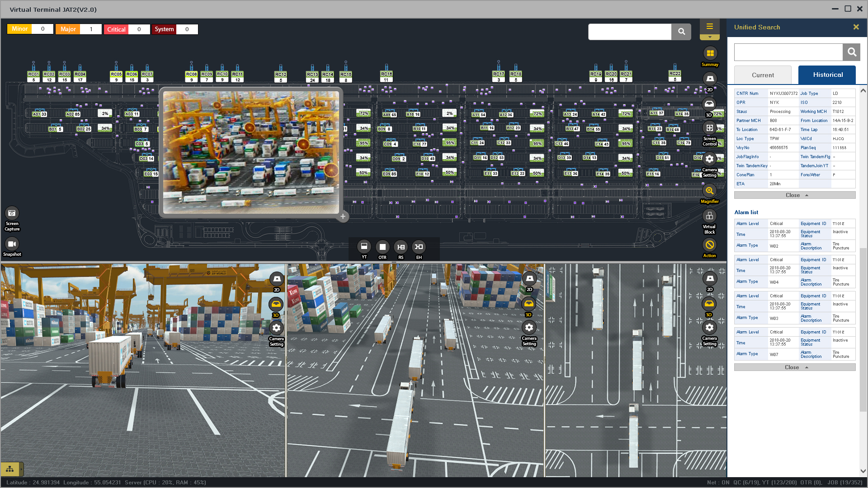Viewport: 868px width, 488px height.
Task: Toggle the EH equipment filter
Action: coord(419,247)
